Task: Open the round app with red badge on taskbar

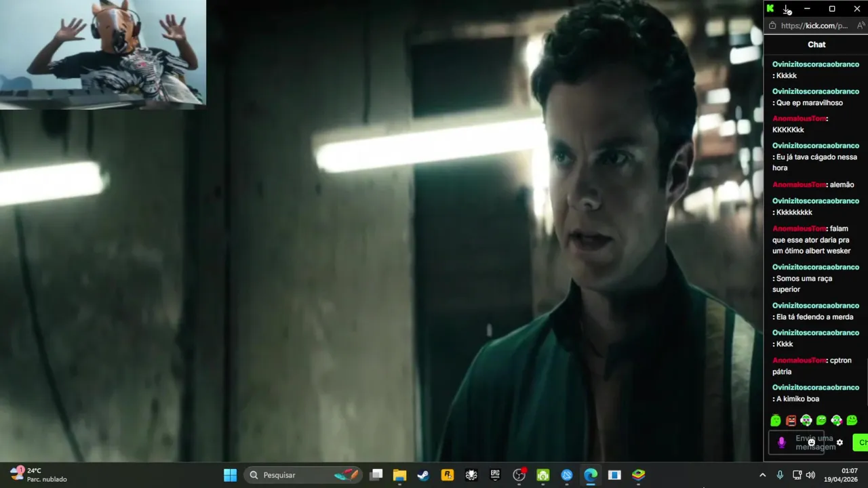Action: 519,475
